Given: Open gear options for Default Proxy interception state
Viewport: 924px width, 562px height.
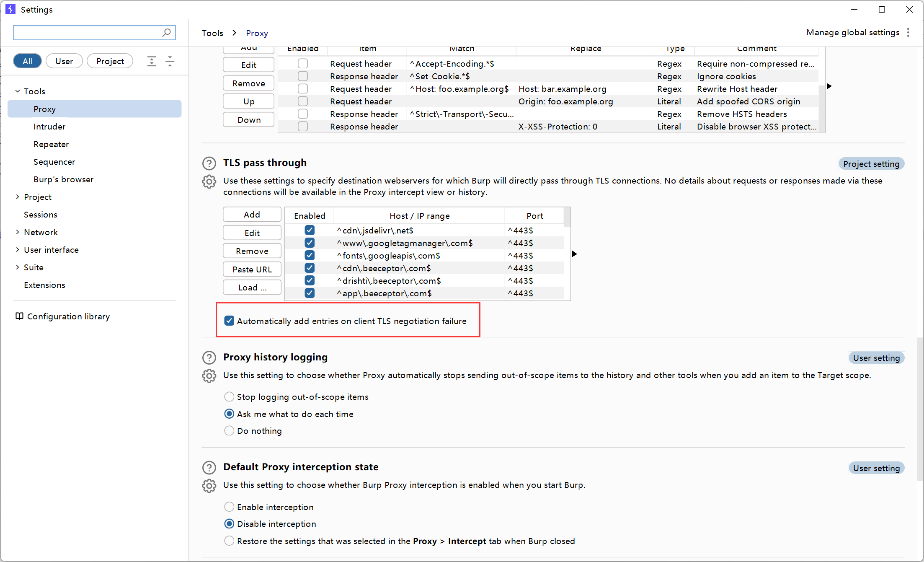Looking at the screenshot, I should click(x=209, y=486).
